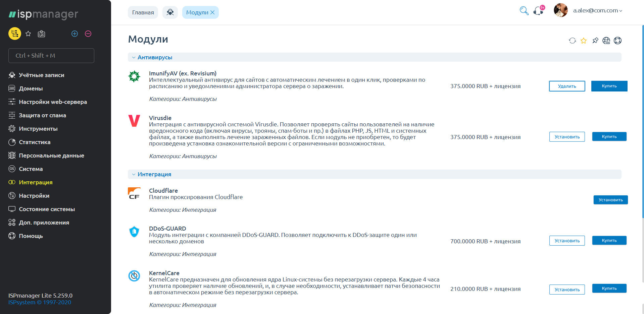This screenshot has width=644, height=314.
Task: Click the Учётные записи user icon
Action: tap(12, 75)
